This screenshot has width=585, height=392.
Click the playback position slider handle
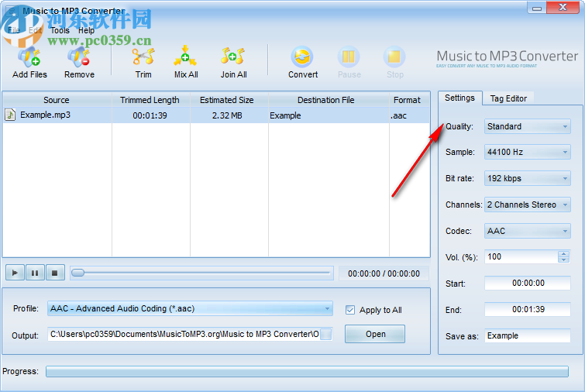(78, 273)
